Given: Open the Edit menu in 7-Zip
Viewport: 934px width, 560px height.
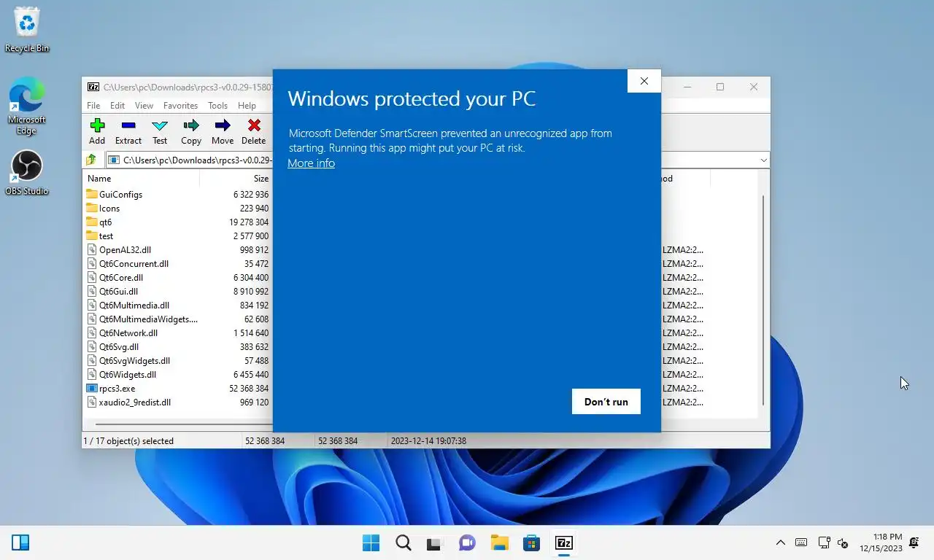Looking at the screenshot, I should click(x=117, y=106).
